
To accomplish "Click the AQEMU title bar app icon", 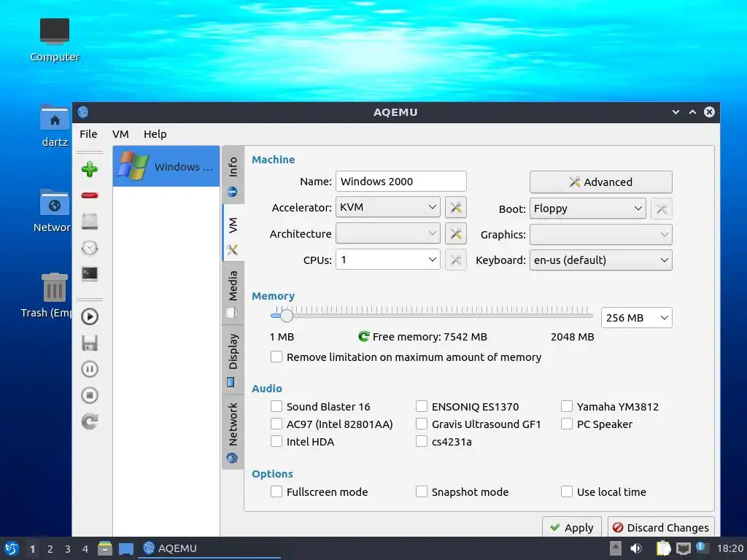I will click(83, 112).
